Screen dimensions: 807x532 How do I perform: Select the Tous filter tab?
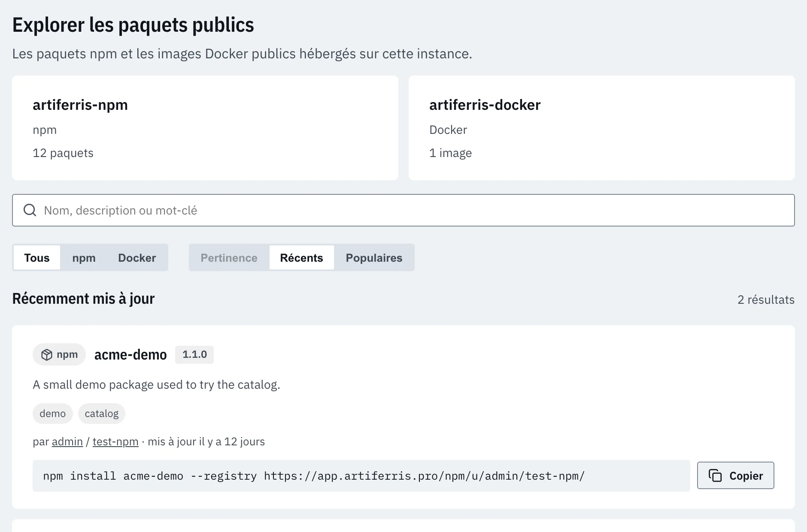pos(37,257)
